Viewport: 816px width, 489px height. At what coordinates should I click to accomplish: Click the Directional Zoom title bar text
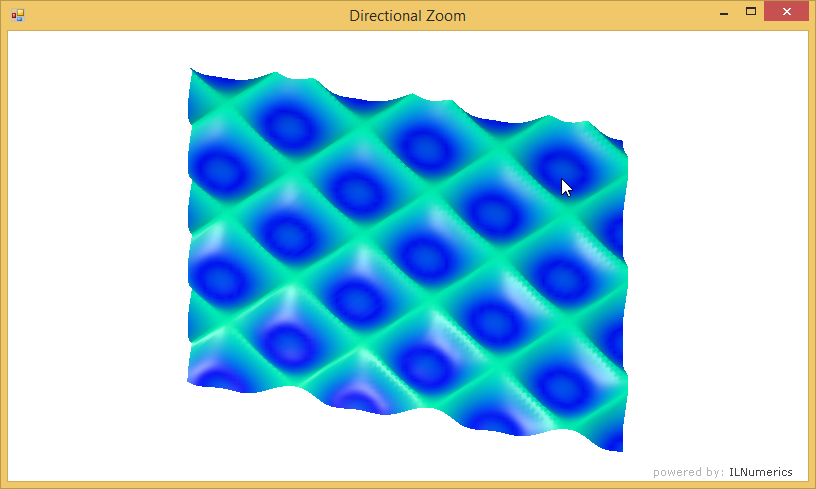coord(407,16)
